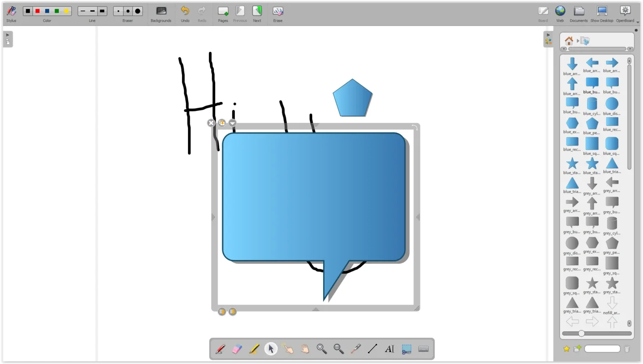Click the Undo button
The width and height of the screenshot is (643, 364).
tap(185, 13)
